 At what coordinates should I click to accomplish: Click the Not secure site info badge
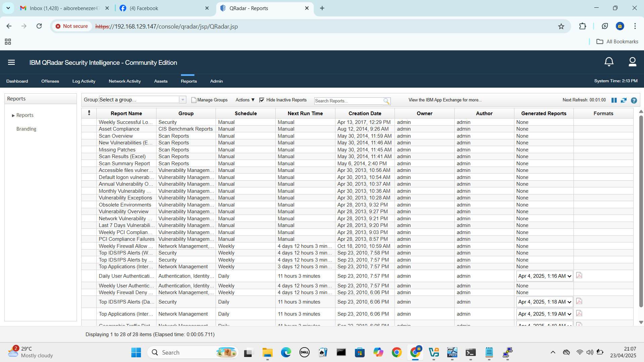click(72, 26)
